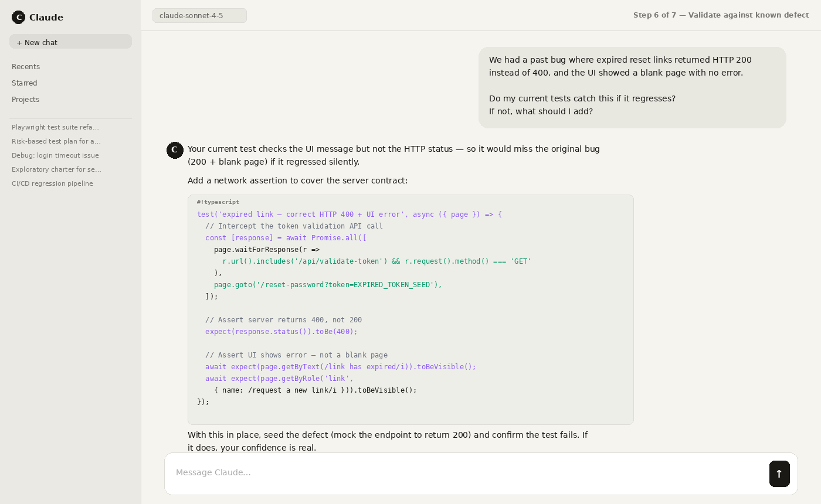Open the CI/CD regression pipeline chat
Screen dimensions: 821x504
pyautogui.click(x=52, y=183)
